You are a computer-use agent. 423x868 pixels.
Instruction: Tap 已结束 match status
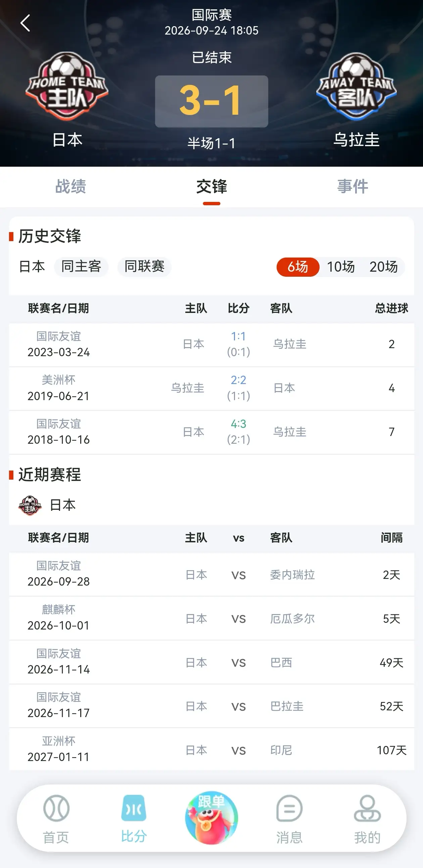(x=211, y=57)
